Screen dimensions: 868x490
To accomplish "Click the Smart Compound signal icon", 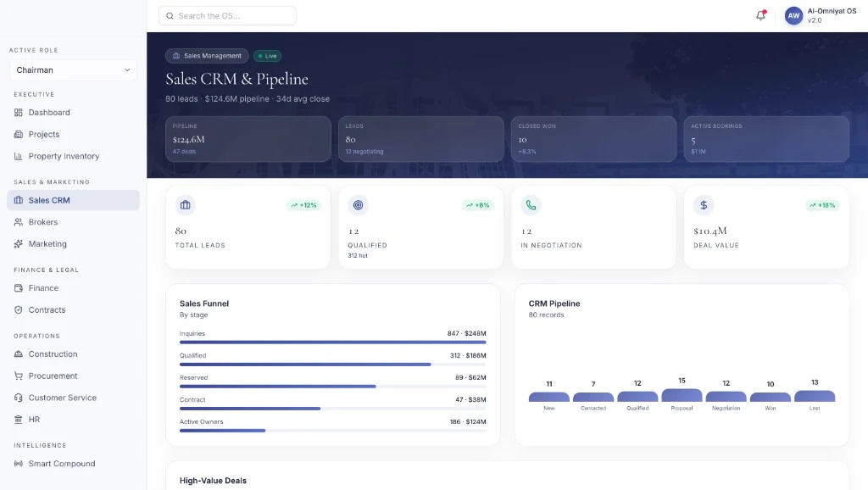I will [x=19, y=464].
